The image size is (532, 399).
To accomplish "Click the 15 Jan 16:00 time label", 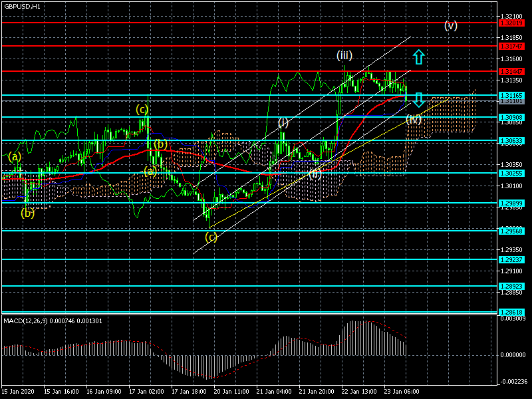I will click(x=61, y=391).
